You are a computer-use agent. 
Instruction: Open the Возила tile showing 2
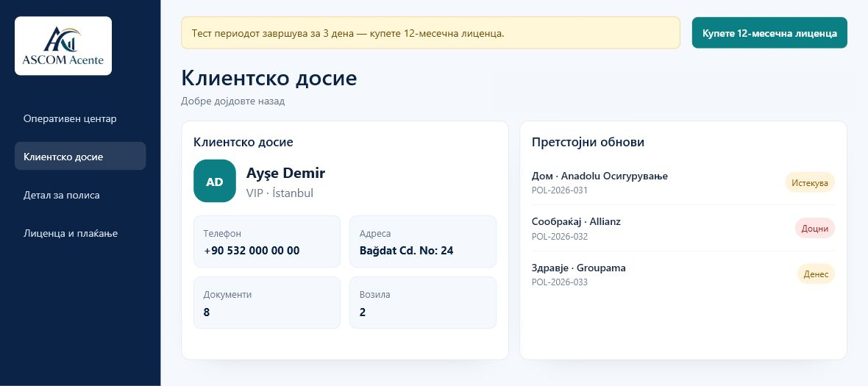(x=423, y=303)
